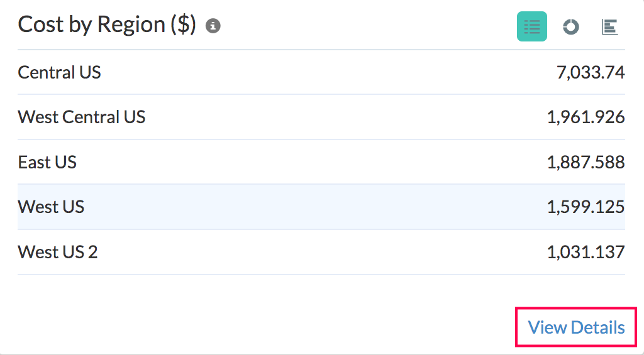Show the donut chart view

pos(570,26)
